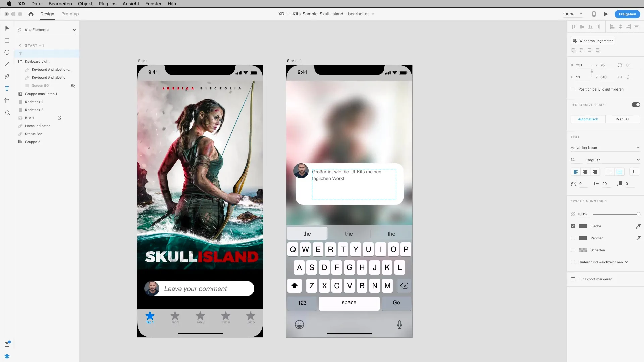The image size is (644, 362).
Task: Adjust the opacity slider handle
Action: [638, 214]
